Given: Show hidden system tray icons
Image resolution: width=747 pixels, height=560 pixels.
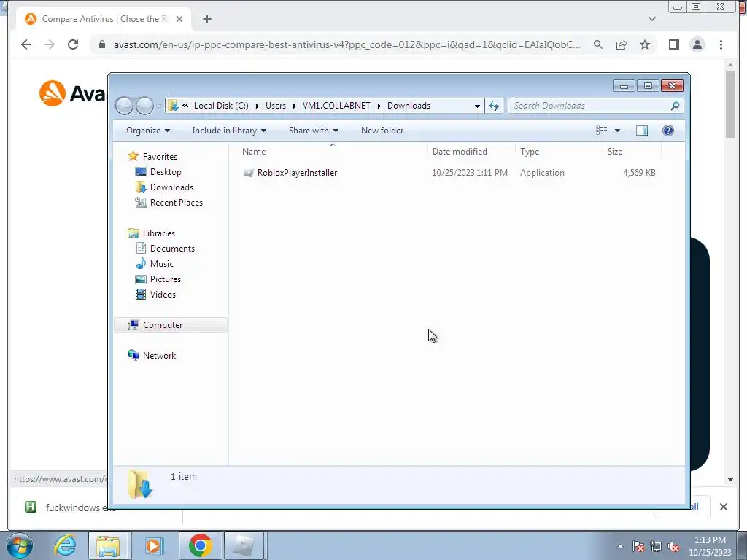Looking at the screenshot, I should point(620,546).
